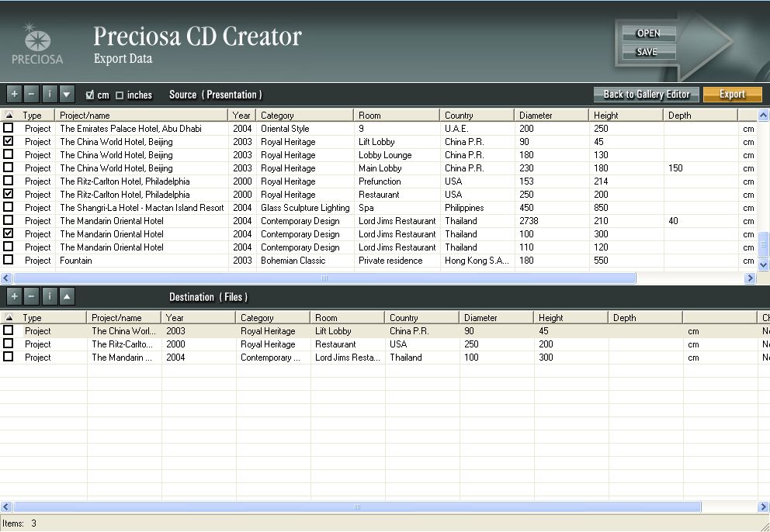Sort source table by Country header

tap(477, 116)
